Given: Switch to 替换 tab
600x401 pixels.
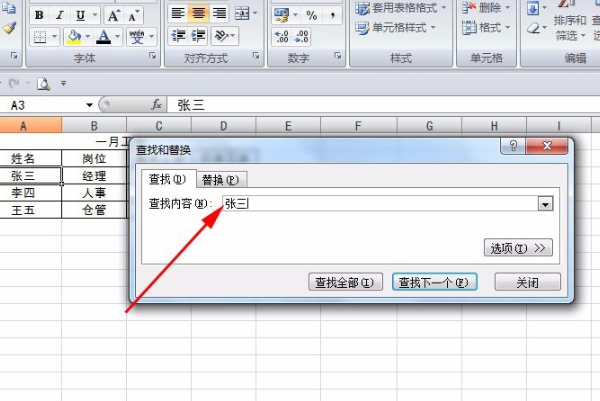Looking at the screenshot, I should tap(220, 179).
